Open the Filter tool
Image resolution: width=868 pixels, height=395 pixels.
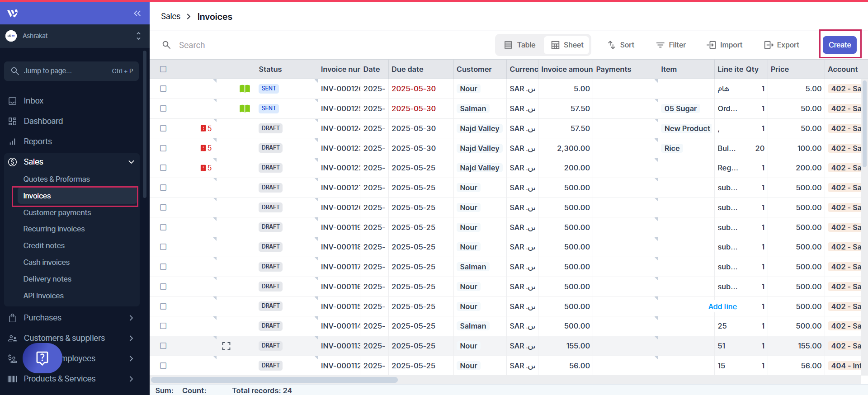coord(671,45)
